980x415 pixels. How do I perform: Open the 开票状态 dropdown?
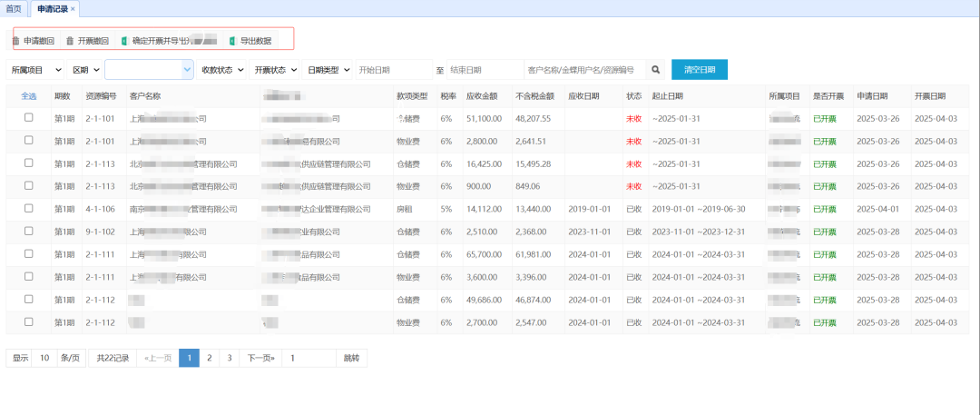tap(274, 70)
